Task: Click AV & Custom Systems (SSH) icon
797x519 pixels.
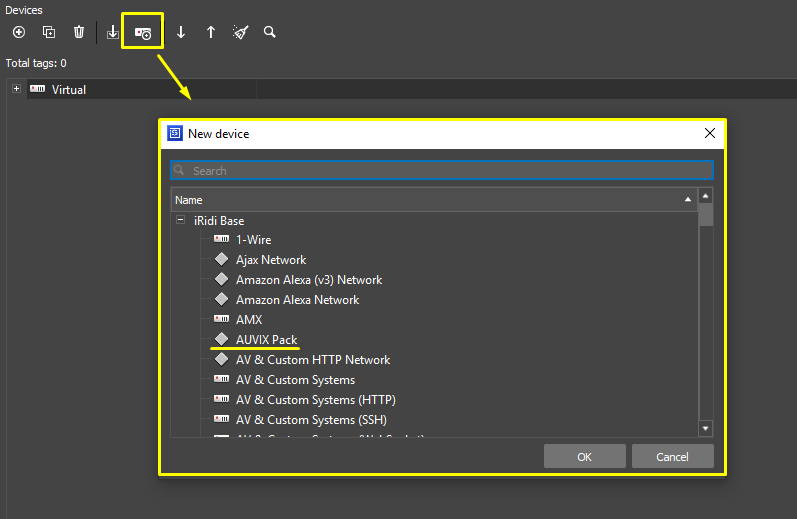Action: pyautogui.click(x=222, y=419)
